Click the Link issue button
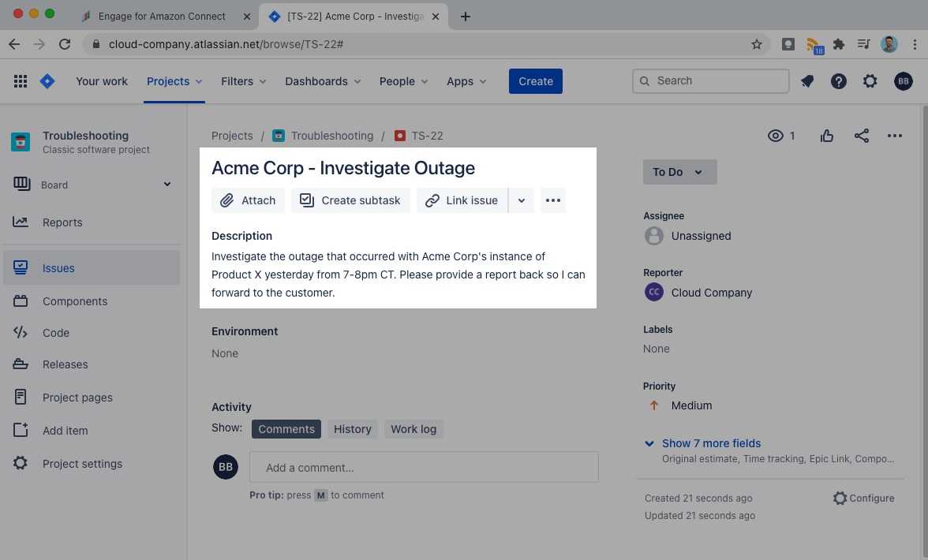Screen dimensions: 928x560 point(462,200)
